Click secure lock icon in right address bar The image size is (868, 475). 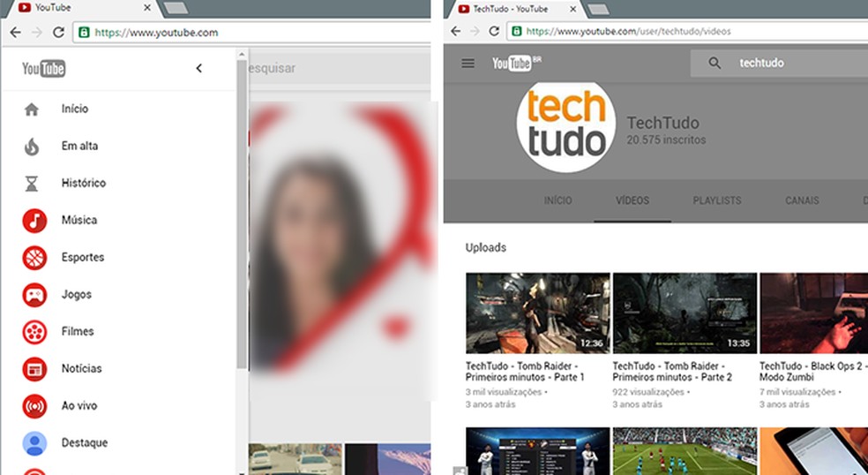(517, 31)
